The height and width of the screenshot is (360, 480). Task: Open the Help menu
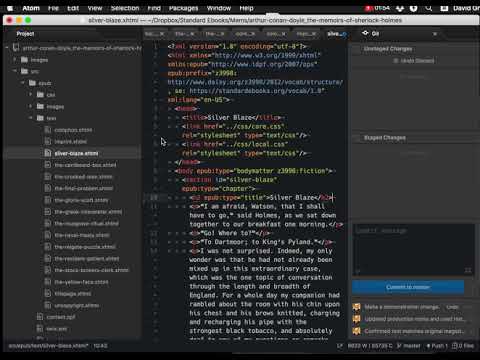point(246,8)
